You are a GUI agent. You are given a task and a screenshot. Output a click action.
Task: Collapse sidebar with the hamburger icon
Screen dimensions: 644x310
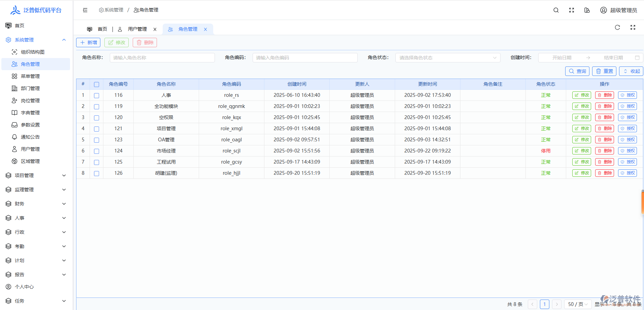click(x=85, y=10)
